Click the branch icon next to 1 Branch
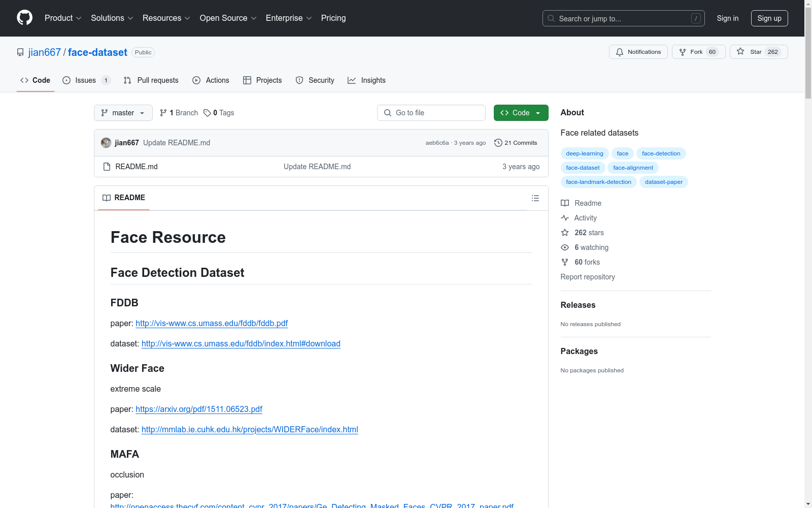This screenshot has width=812, height=508. [x=163, y=113]
